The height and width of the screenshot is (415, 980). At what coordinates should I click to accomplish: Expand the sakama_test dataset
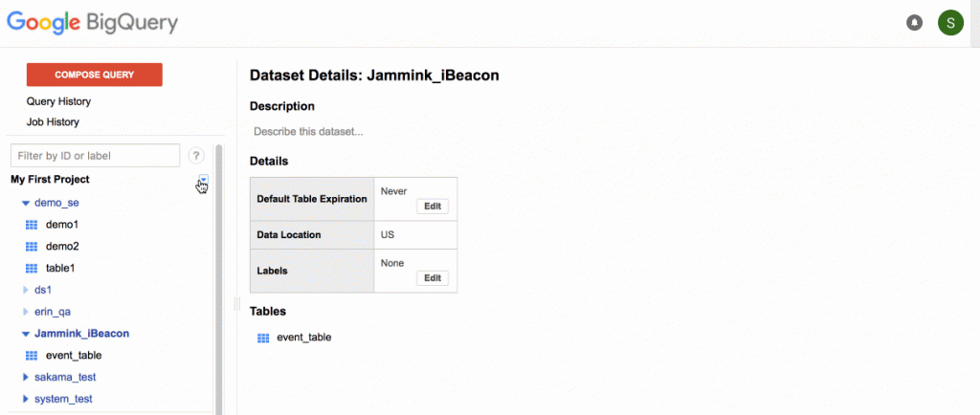[x=26, y=377]
